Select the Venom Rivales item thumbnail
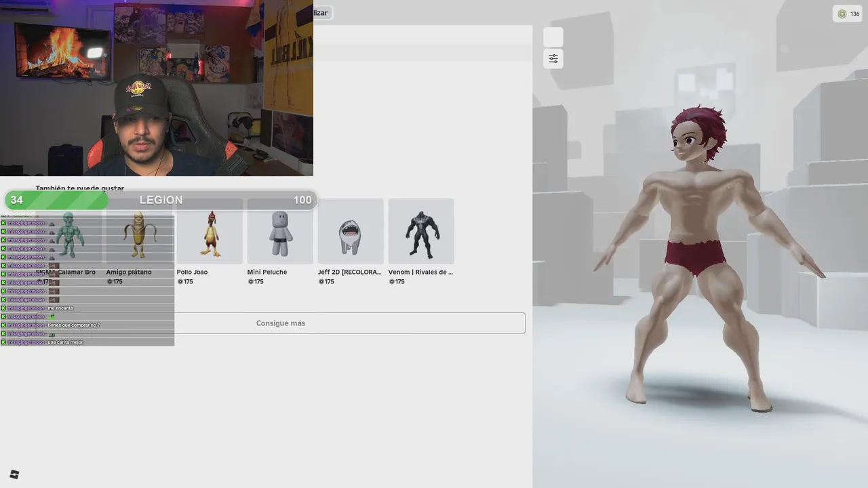 pyautogui.click(x=421, y=231)
